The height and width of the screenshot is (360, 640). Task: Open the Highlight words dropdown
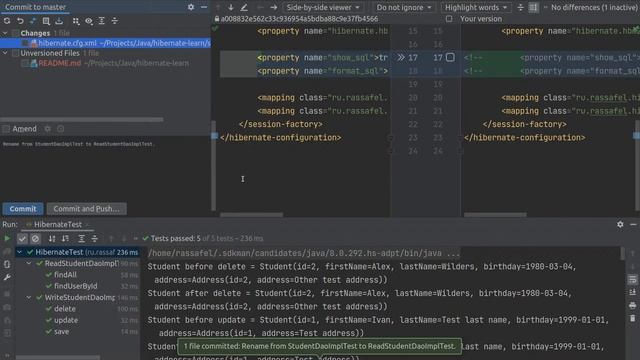pyautogui.click(x=476, y=7)
